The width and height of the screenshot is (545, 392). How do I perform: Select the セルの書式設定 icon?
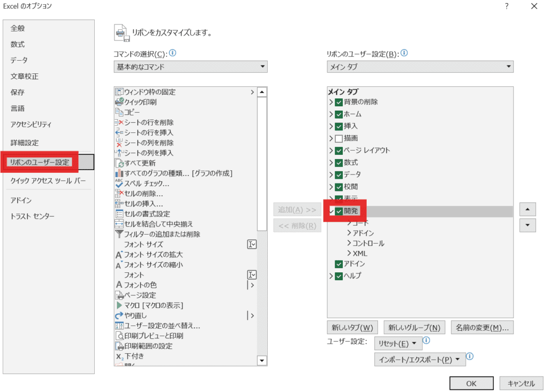(x=119, y=214)
